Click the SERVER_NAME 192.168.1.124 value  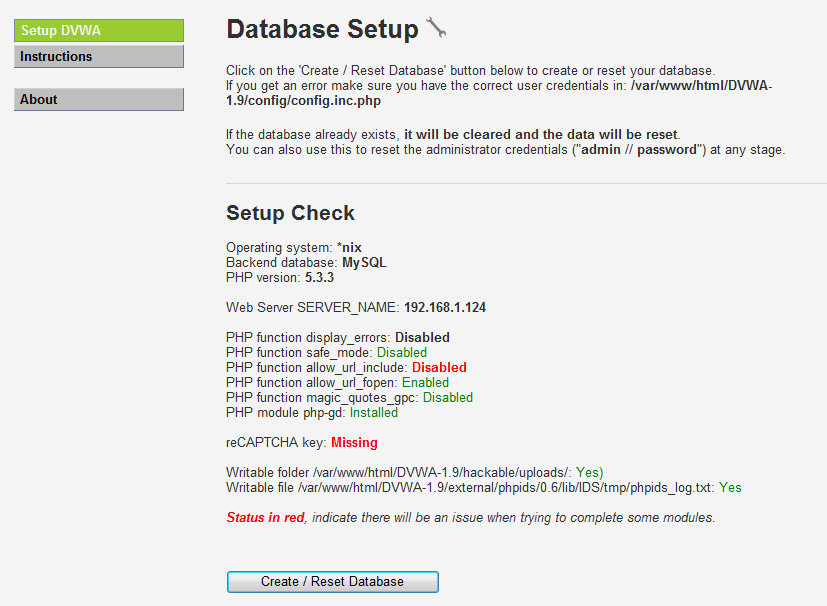pyautogui.click(x=445, y=307)
